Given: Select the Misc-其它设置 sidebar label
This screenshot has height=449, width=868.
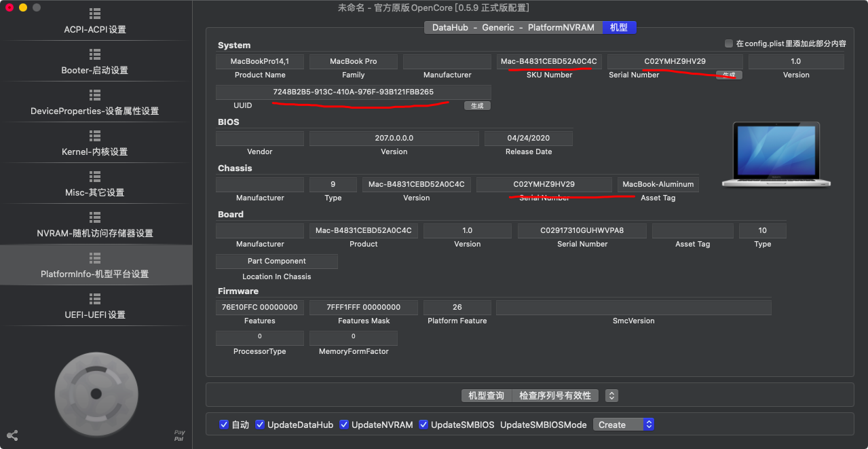Looking at the screenshot, I should coord(95,193).
